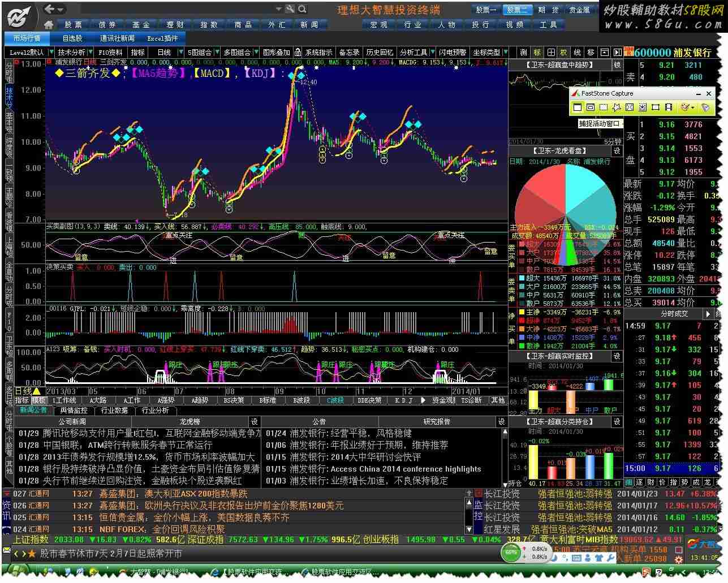Expand more indicator tabs arrow after K.D.J
The width and height of the screenshot is (728, 583).
tap(423, 400)
